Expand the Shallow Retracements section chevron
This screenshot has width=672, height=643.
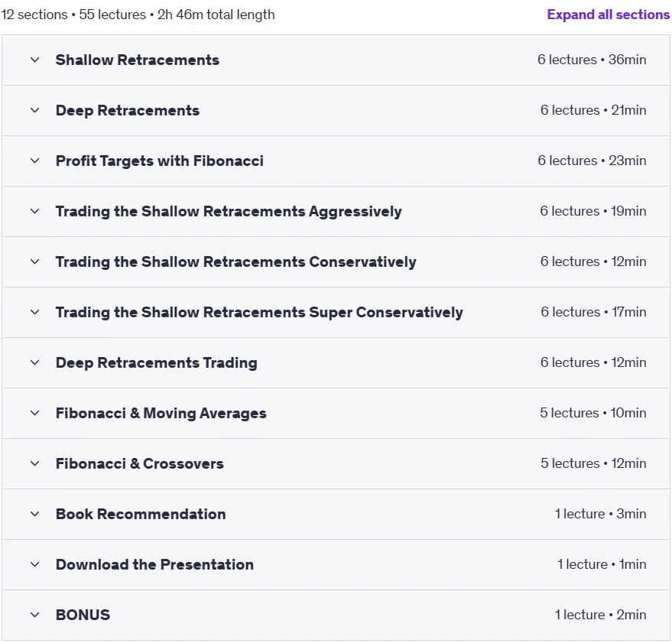click(x=34, y=60)
